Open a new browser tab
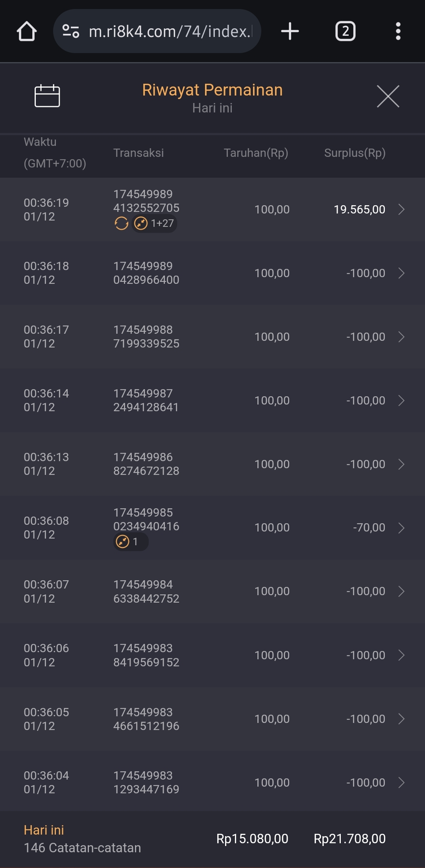The image size is (425, 868). click(290, 31)
